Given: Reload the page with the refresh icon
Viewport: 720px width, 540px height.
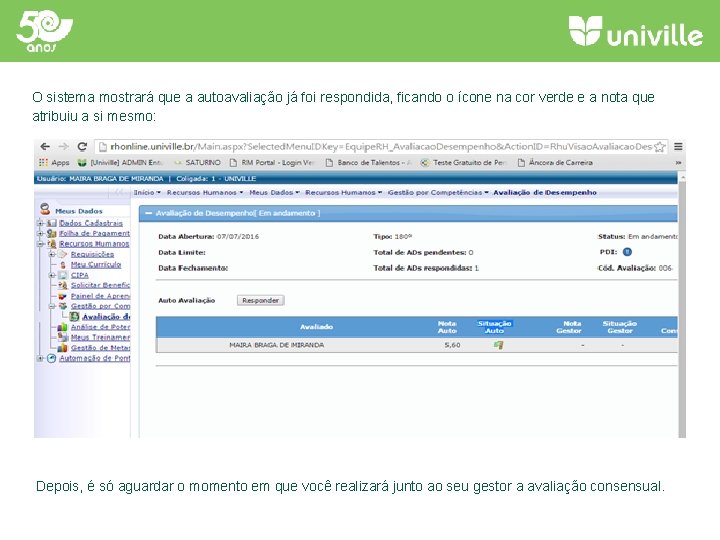Looking at the screenshot, I should point(82,146).
